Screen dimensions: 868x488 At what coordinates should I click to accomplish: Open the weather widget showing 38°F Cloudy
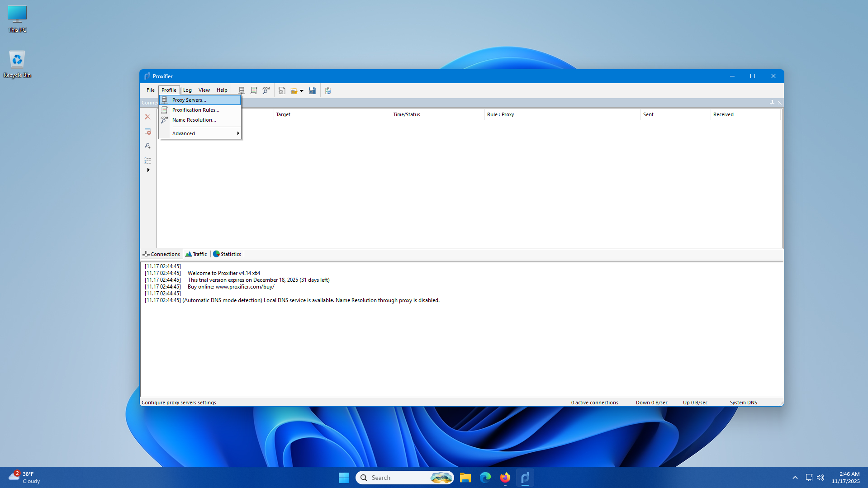25,478
